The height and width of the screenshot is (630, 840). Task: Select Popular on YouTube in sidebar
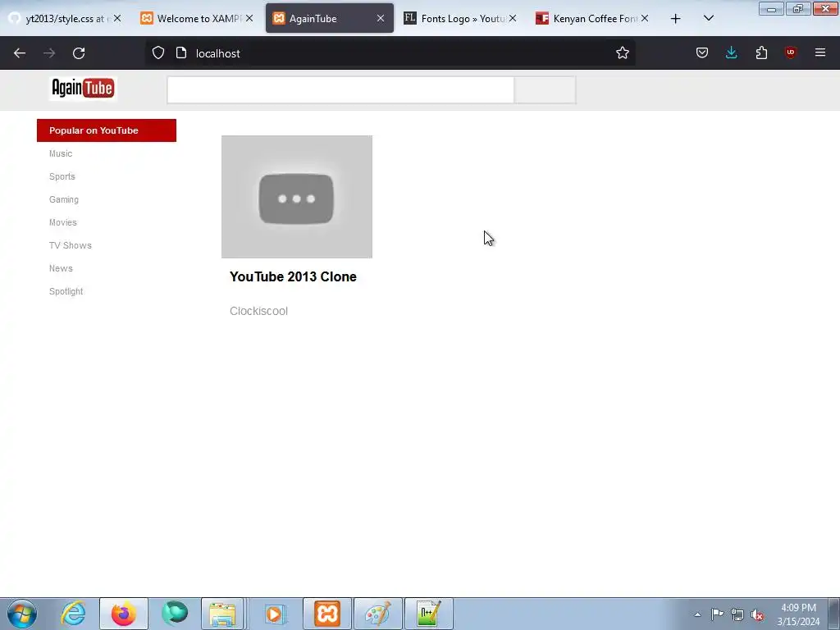[x=107, y=130]
